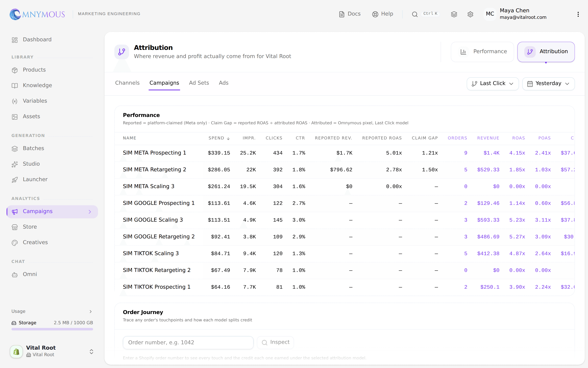This screenshot has width=588, height=368.
Task: Click the Storage usage bar
Action: pos(52,329)
